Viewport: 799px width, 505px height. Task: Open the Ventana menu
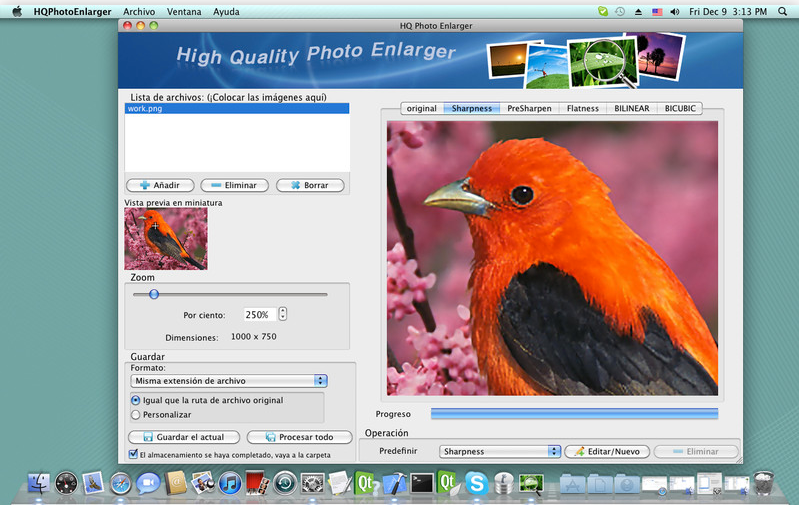tap(184, 11)
